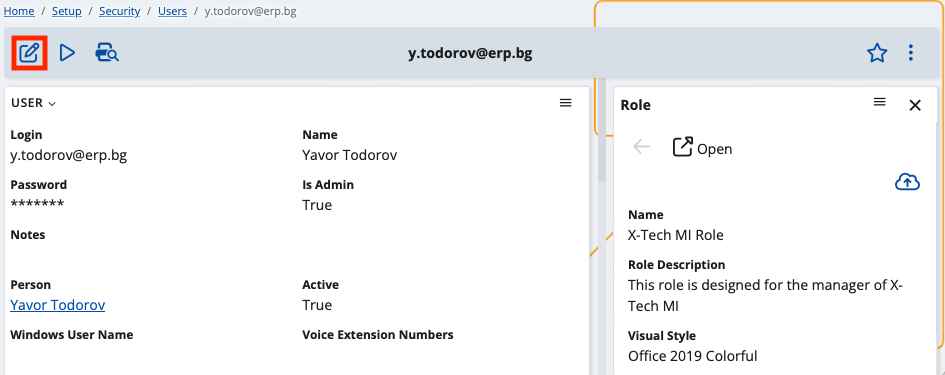Click the Person field label
Image resolution: width=945 pixels, height=375 pixels.
tap(31, 285)
